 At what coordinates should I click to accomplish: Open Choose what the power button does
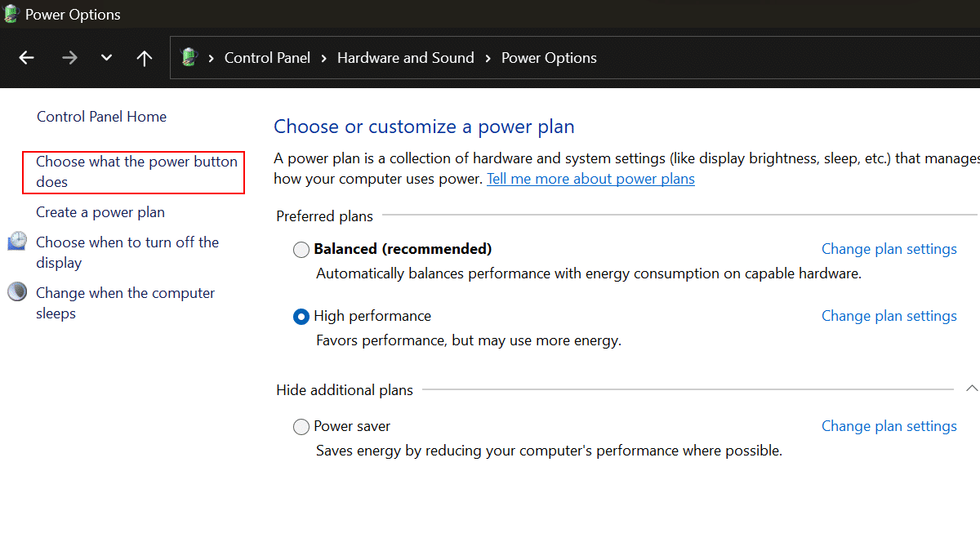(136, 171)
